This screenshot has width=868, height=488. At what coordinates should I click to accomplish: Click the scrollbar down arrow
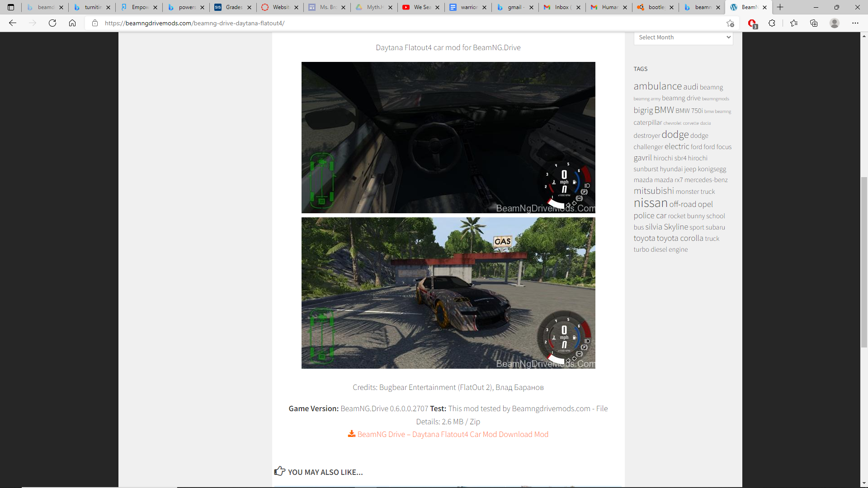pyautogui.click(x=864, y=483)
